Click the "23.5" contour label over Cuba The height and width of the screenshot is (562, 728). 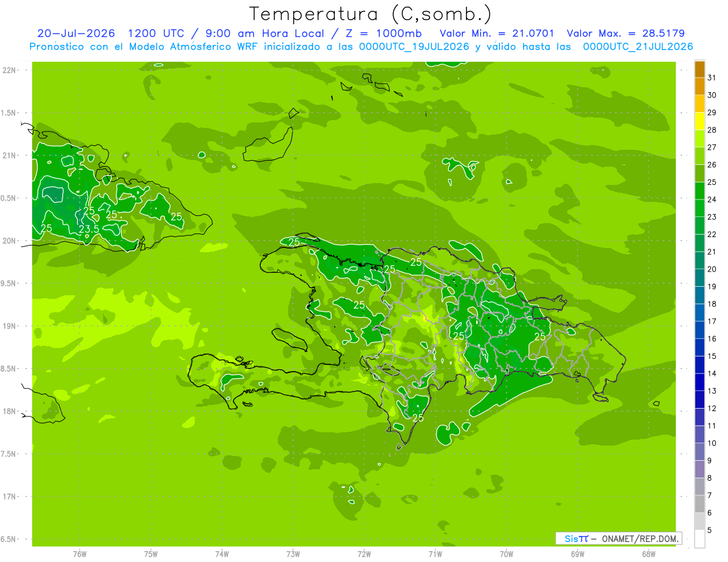89,230
